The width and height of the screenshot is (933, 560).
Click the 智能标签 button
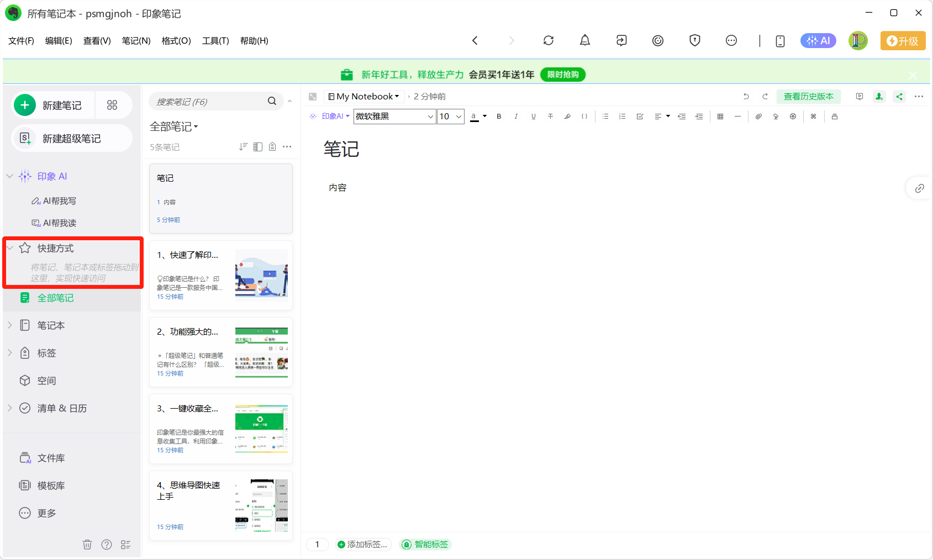click(x=426, y=545)
